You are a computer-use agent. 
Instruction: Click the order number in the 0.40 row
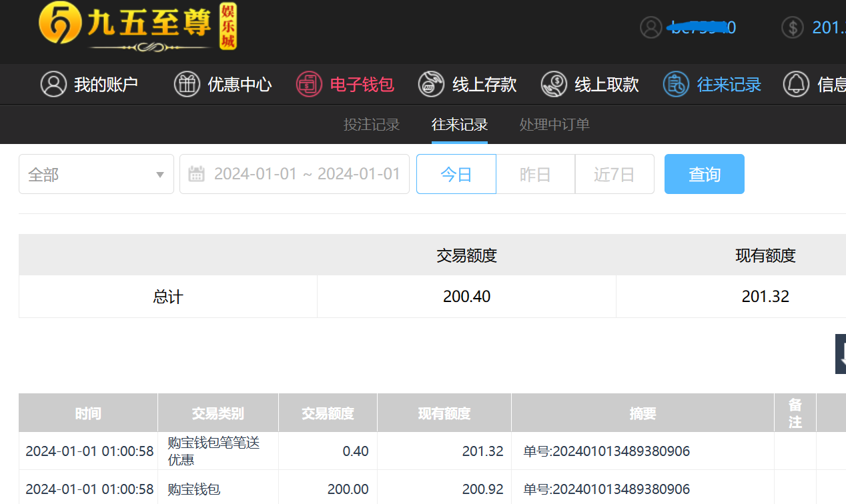pyautogui.click(x=606, y=451)
